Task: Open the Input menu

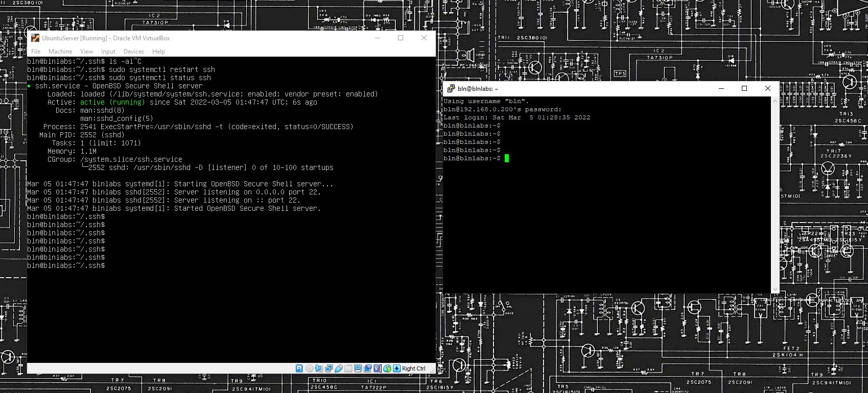Action: 108,52
